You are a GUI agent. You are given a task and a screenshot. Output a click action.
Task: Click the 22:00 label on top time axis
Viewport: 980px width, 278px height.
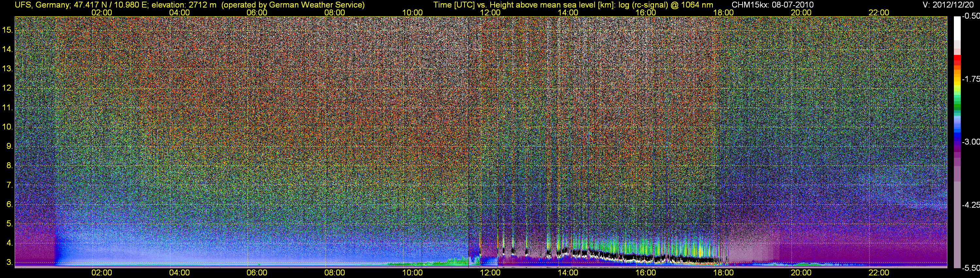[879, 12]
